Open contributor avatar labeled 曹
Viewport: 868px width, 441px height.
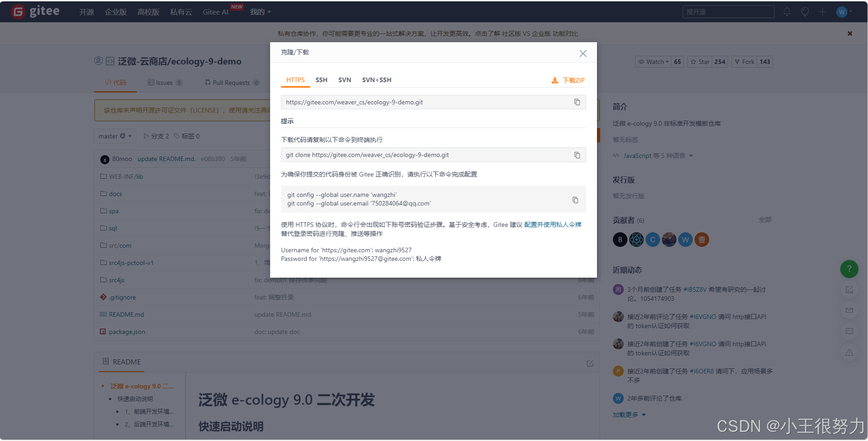coord(702,240)
